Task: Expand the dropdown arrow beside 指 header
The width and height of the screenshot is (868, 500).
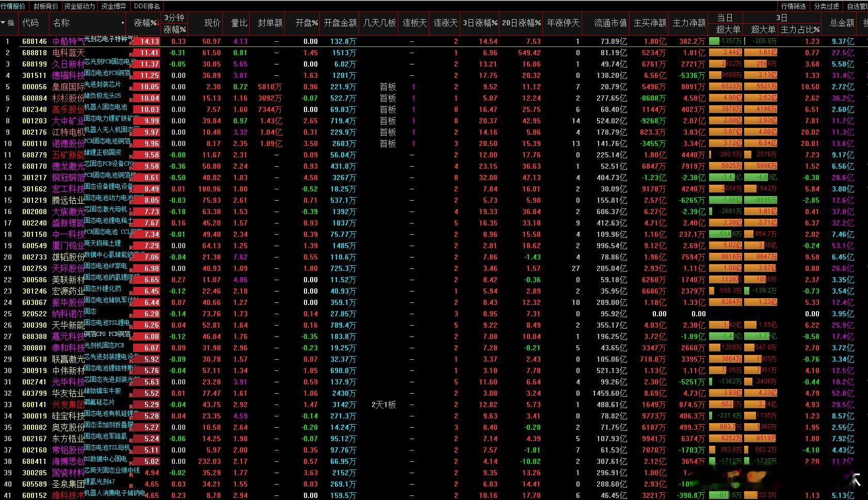Action: 4,23
